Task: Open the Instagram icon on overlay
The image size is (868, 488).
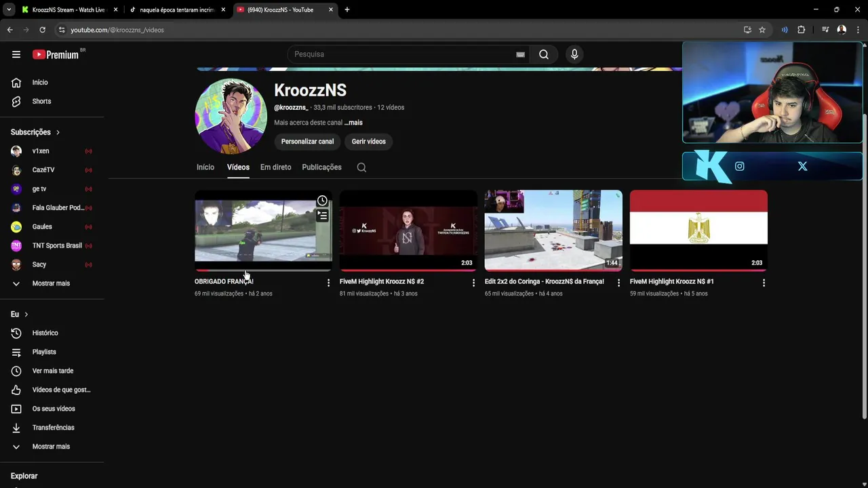Action: pyautogui.click(x=739, y=166)
